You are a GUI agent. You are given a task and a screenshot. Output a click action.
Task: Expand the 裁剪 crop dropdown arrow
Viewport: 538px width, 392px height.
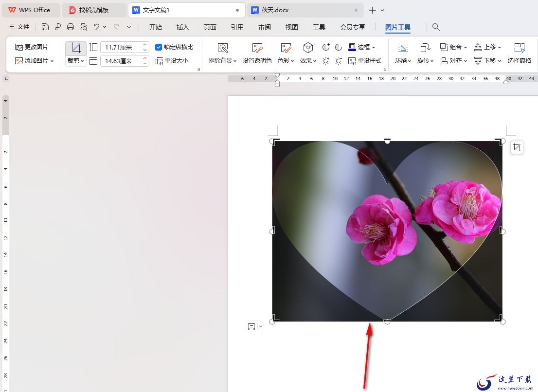coord(82,61)
